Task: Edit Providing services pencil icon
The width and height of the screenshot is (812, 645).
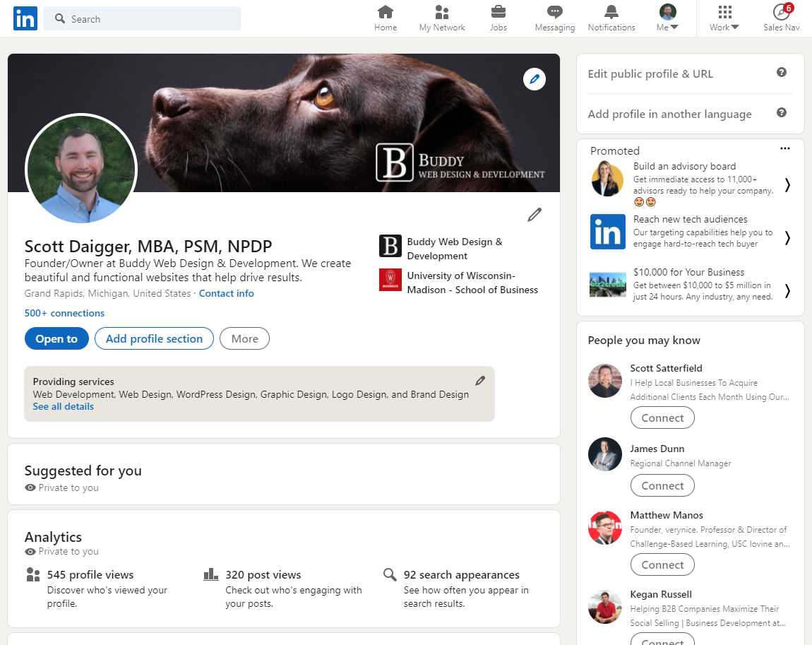Action: (480, 381)
